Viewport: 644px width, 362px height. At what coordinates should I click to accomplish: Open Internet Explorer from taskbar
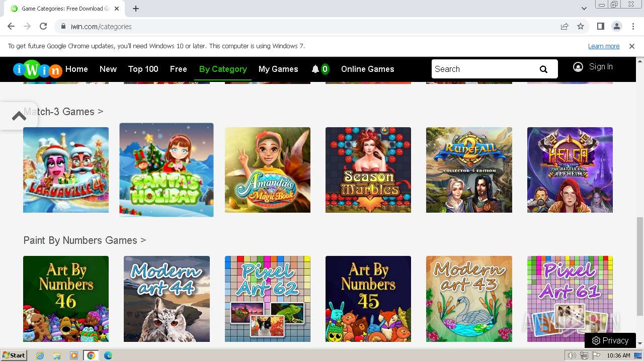click(x=40, y=355)
